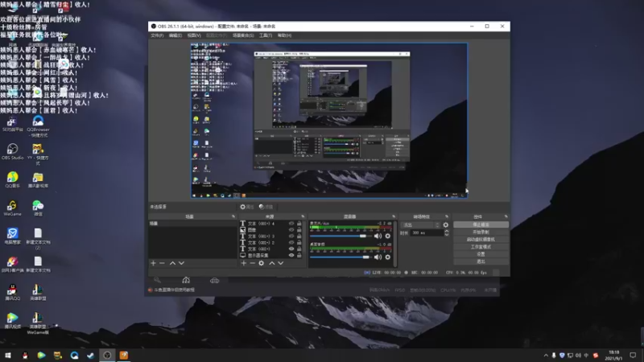Open scene transition properties gear

pos(446,225)
